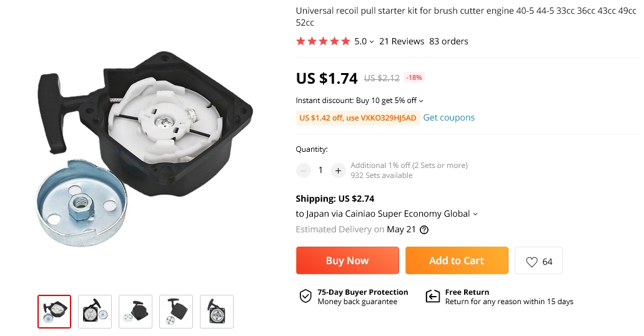
Task: Click the Get coupons link
Action: pyautogui.click(x=448, y=117)
